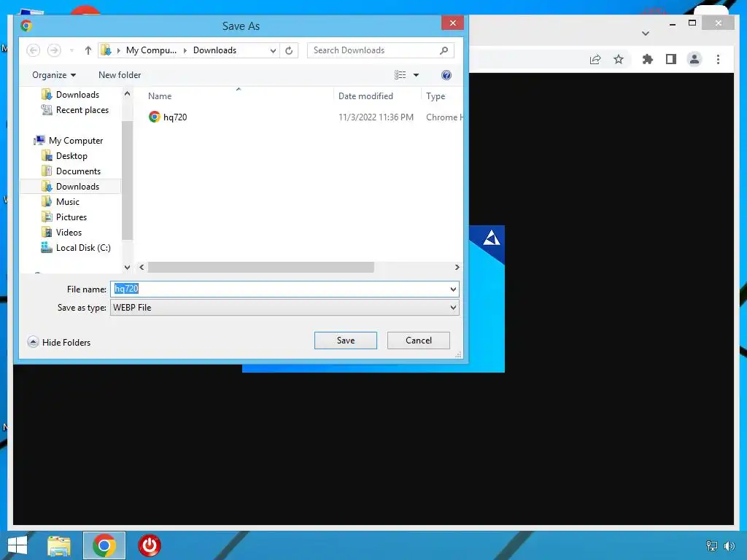This screenshot has height=560, width=747.
Task: Create a New folder
Action: (x=120, y=75)
